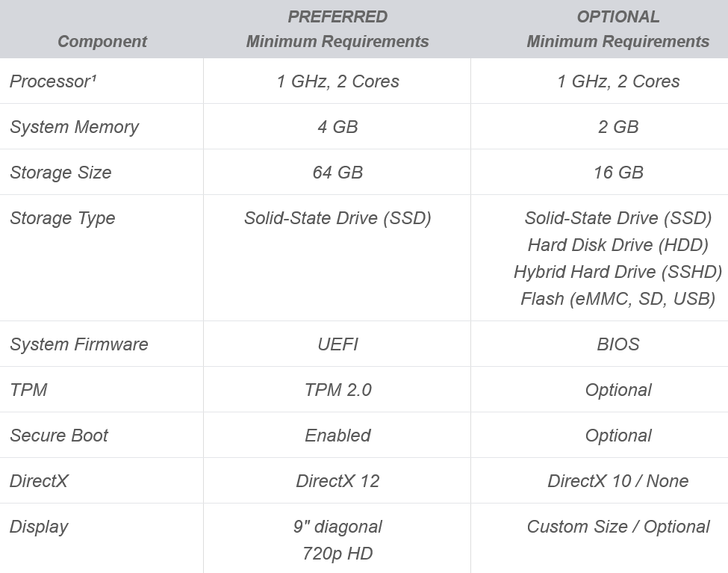
Task: Click the optional 2 GB memory cell
Action: click(x=618, y=127)
